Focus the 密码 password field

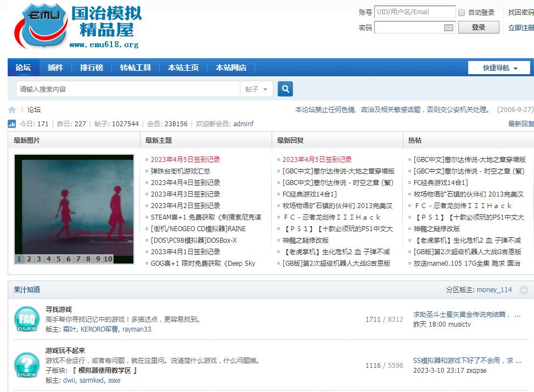pyautogui.click(x=415, y=27)
